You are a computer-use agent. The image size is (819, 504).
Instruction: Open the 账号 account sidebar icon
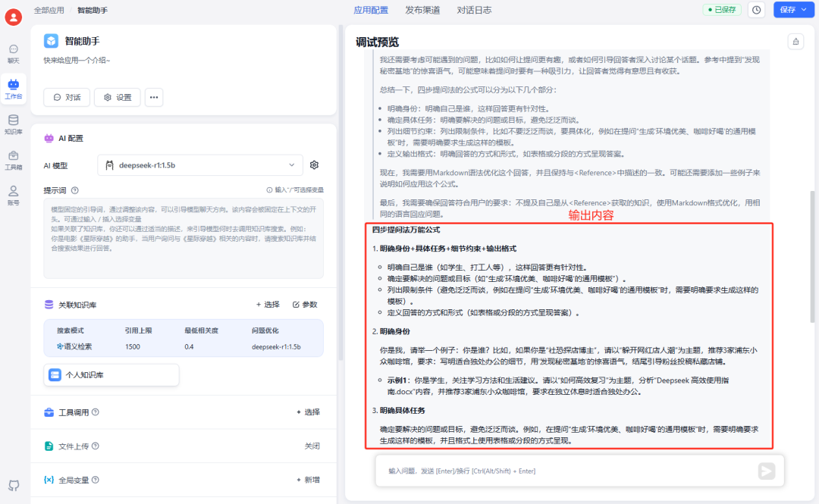point(14,196)
